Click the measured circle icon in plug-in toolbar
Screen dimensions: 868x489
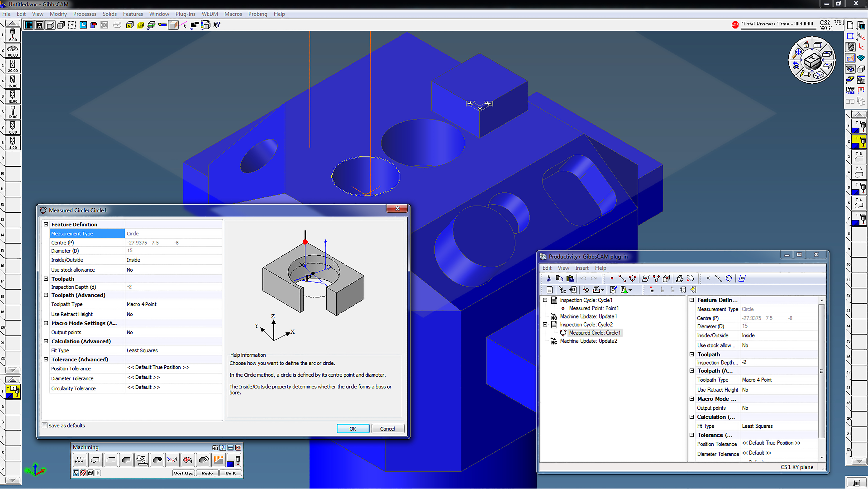coord(633,279)
